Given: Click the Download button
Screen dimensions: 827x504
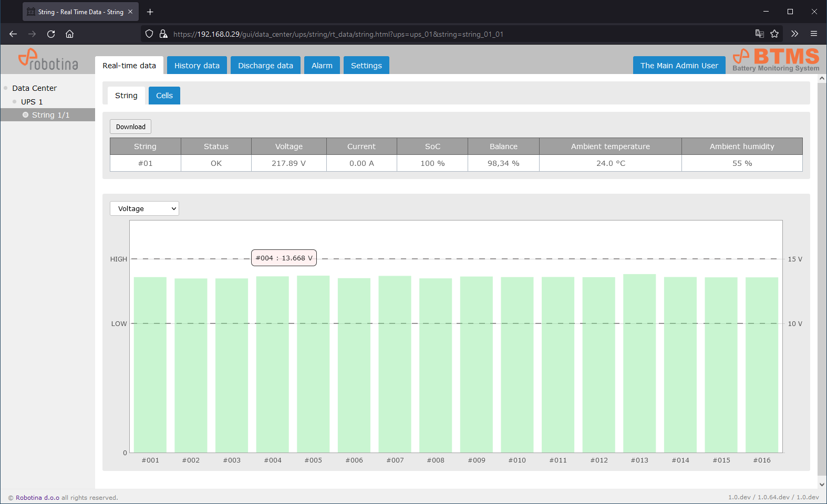Looking at the screenshot, I should click(130, 127).
